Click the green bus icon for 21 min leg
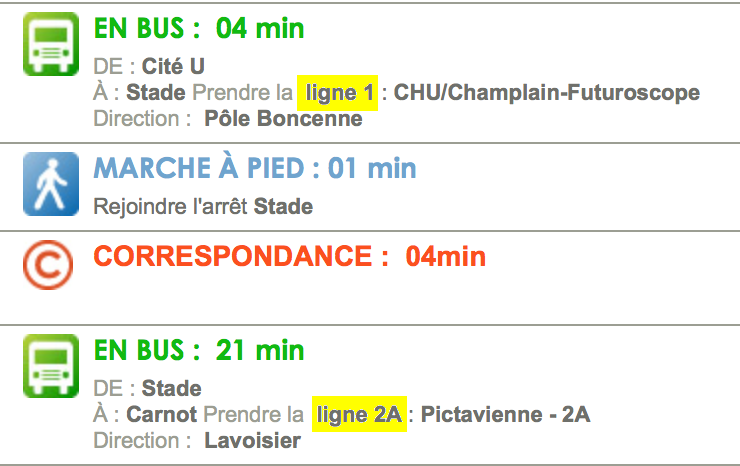This screenshot has height=466, width=740. [51, 366]
